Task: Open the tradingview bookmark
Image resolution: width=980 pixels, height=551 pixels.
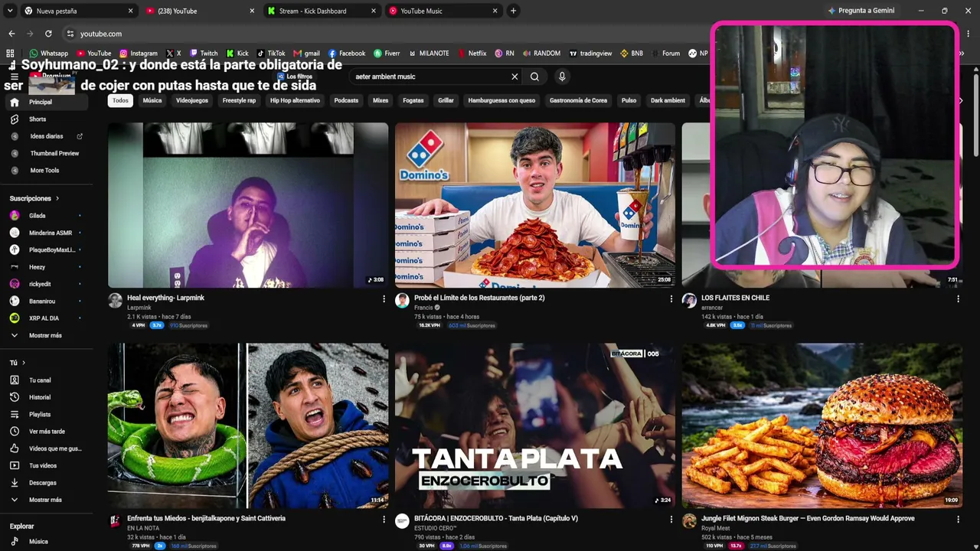Action: click(590, 54)
